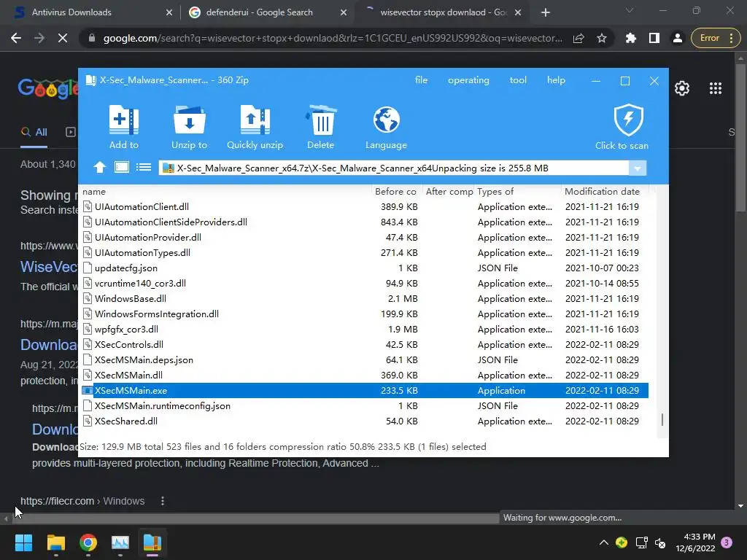Image resolution: width=747 pixels, height=560 pixels.
Task: Select wpfgfx_cor3.dll file
Action: (x=365, y=329)
